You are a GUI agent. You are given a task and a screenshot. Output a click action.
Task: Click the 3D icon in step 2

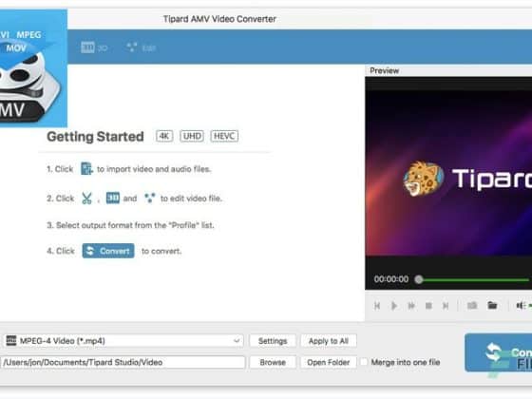tap(113, 198)
